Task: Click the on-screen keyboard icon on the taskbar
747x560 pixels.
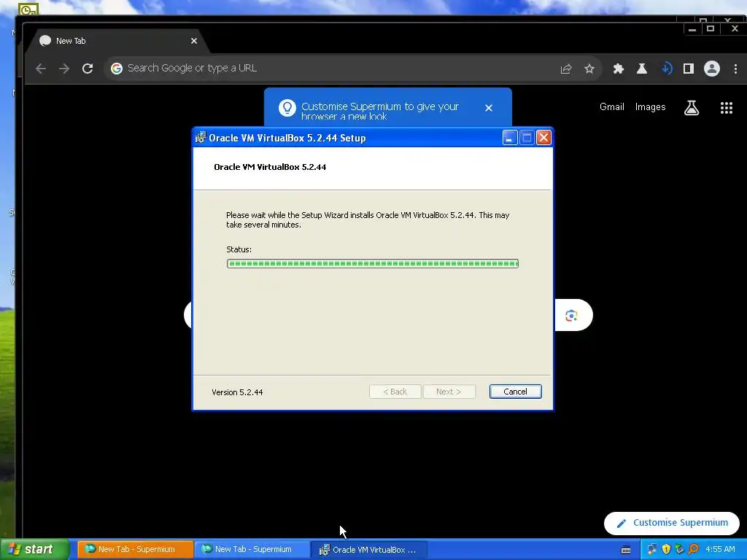Action: tap(626, 550)
